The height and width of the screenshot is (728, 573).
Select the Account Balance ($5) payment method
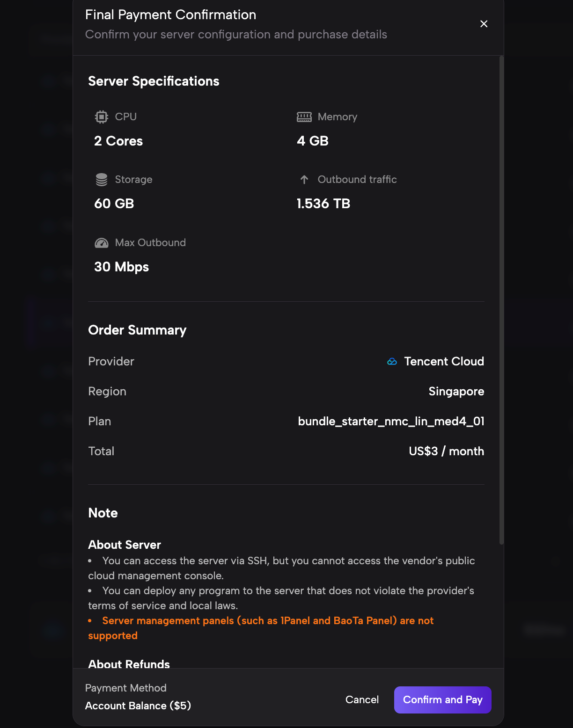point(138,706)
